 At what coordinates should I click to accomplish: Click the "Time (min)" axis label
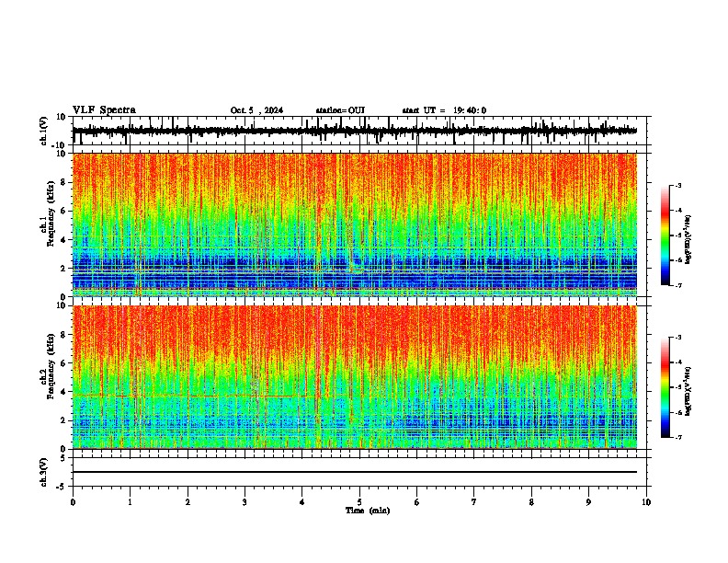(368, 511)
